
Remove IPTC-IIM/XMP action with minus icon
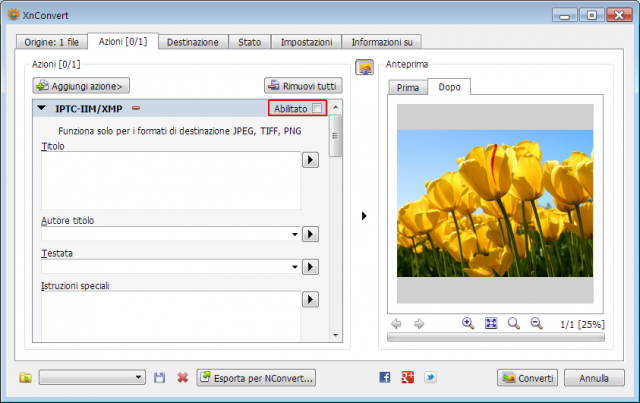pyautogui.click(x=136, y=108)
